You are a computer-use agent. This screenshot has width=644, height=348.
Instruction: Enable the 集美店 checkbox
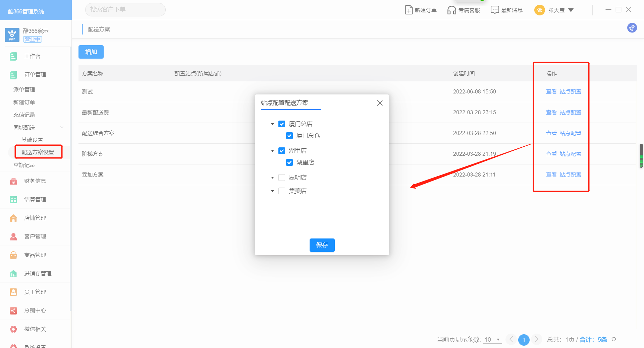click(282, 191)
